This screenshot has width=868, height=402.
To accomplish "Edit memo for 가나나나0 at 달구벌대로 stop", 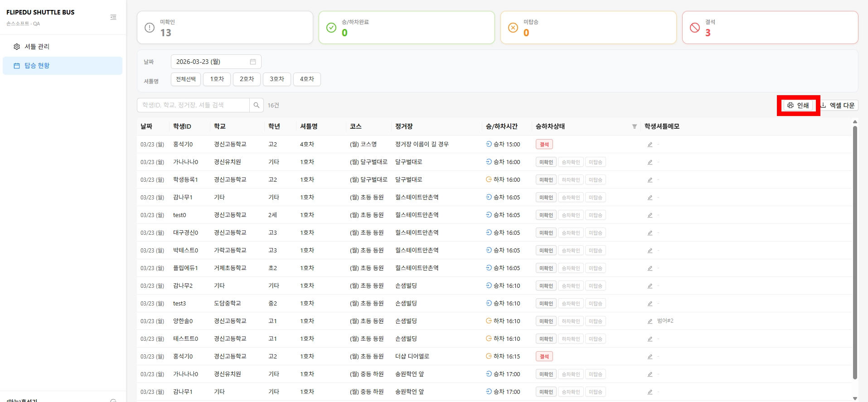I will 650,162.
